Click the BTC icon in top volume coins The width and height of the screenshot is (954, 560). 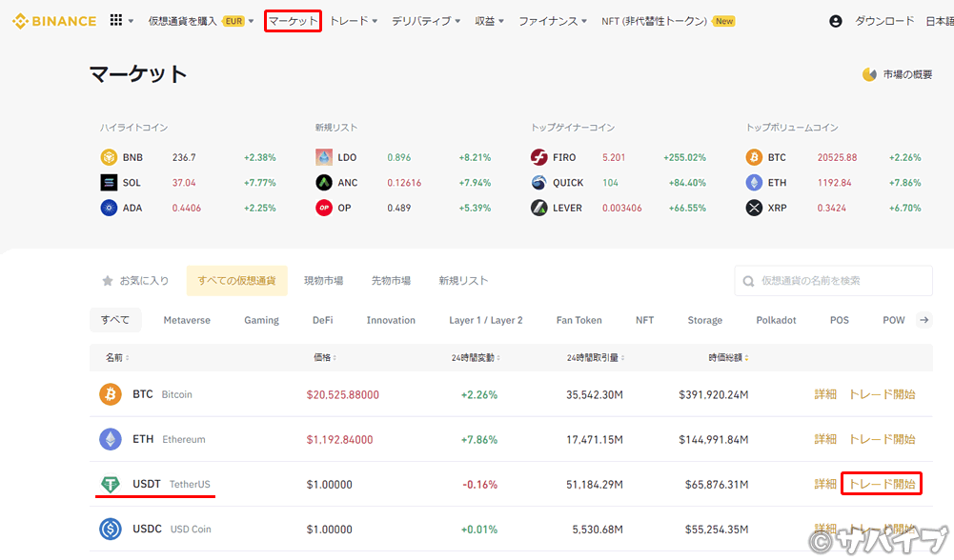754,157
